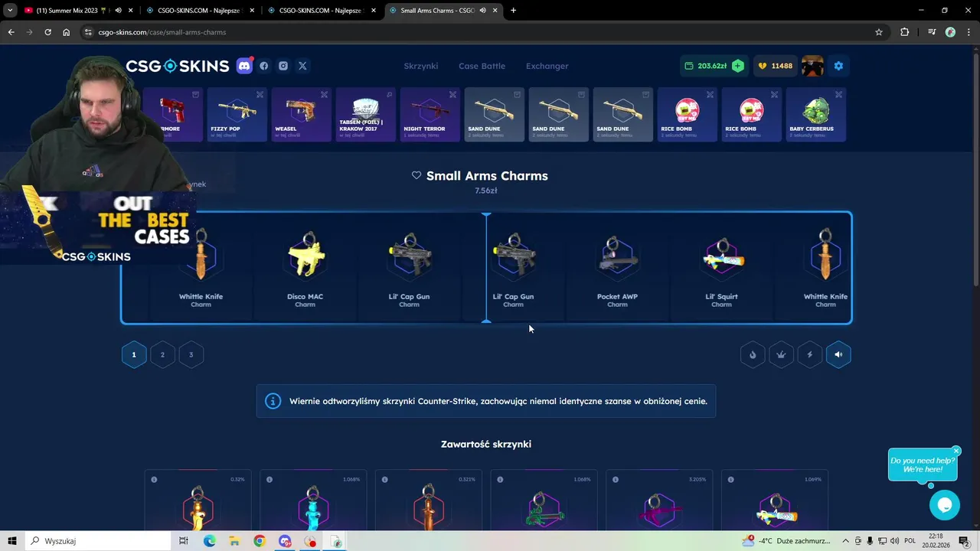The image size is (980, 551).
Task: Open Night Terror live drop
Action: tap(430, 115)
